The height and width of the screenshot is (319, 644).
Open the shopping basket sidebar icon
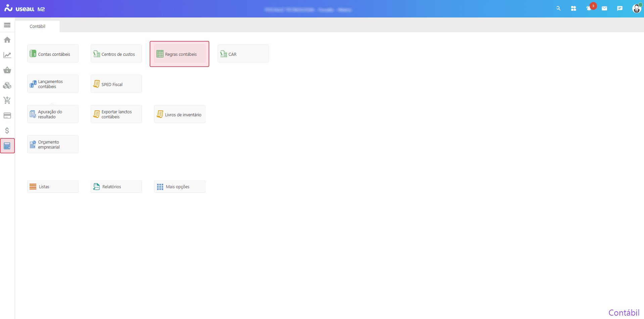point(7,70)
